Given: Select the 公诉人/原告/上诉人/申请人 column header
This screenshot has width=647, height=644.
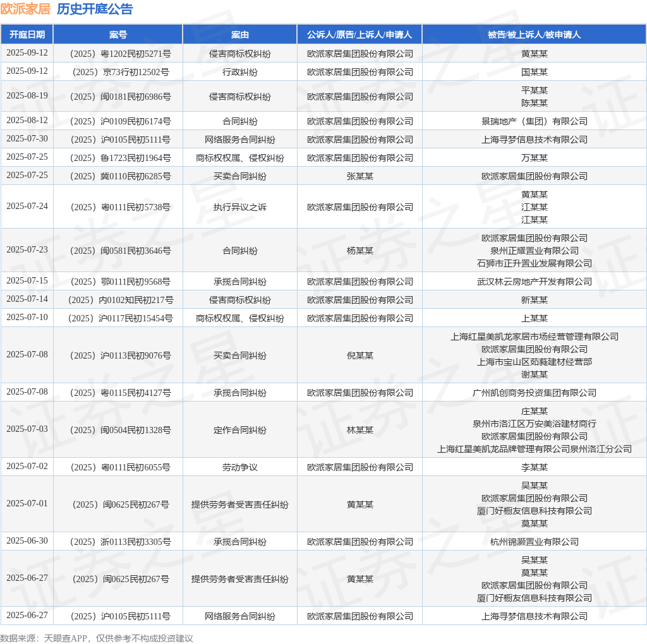Looking at the screenshot, I should 360,35.
